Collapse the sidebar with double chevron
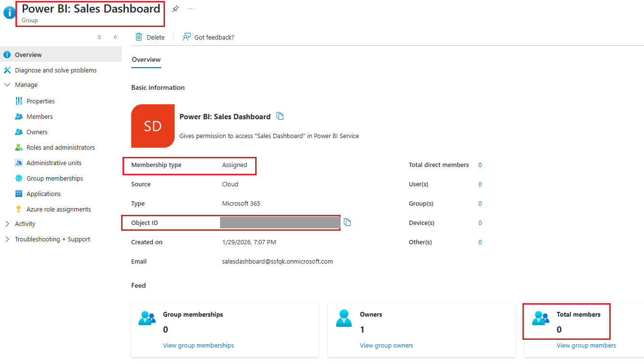644x364 pixels. tap(115, 37)
